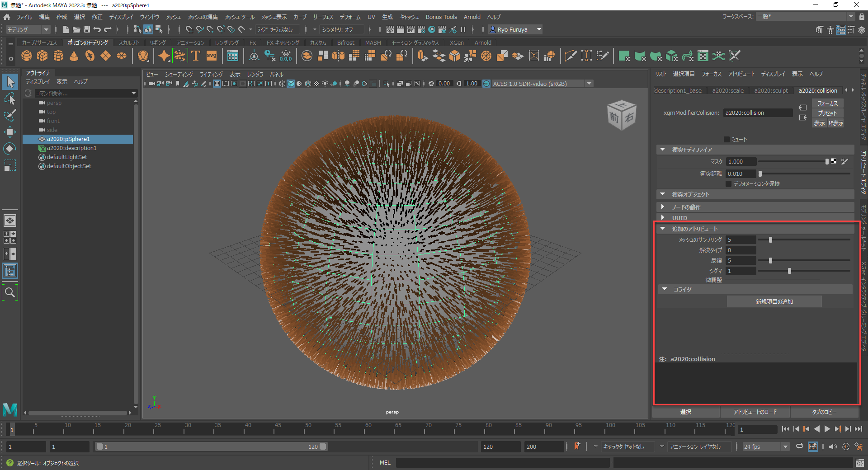Click the Redo icon in status line

pos(108,29)
